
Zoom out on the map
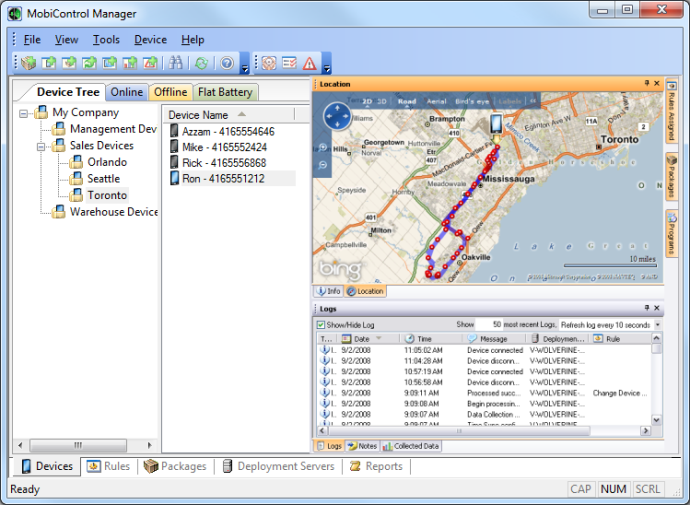coord(323,165)
